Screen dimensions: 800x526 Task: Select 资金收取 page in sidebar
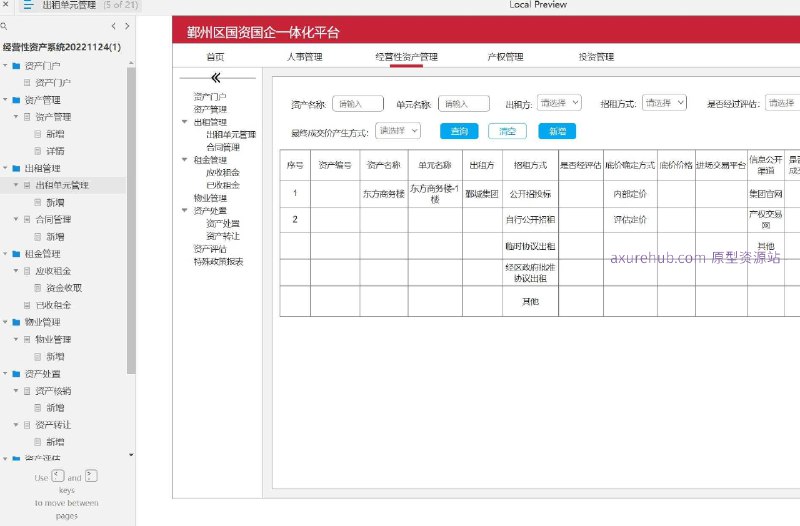pyautogui.click(x=64, y=288)
